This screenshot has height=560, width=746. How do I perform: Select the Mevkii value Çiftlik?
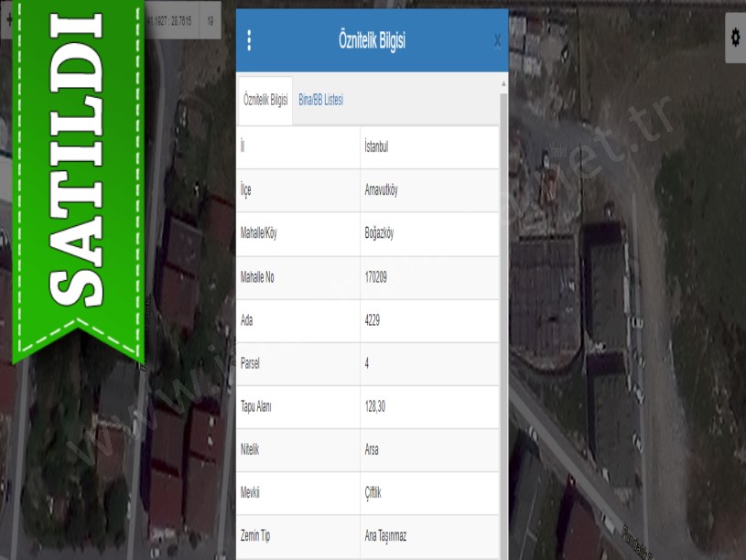coord(373,493)
